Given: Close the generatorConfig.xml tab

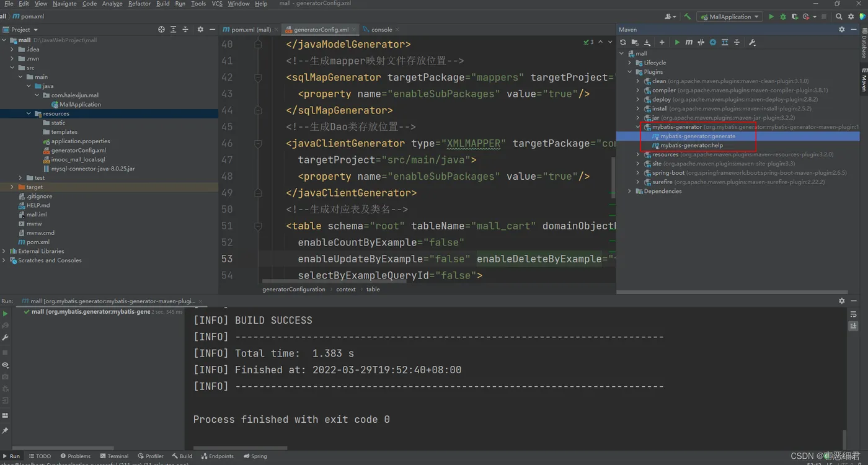Looking at the screenshot, I should pyautogui.click(x=355, y=30).
